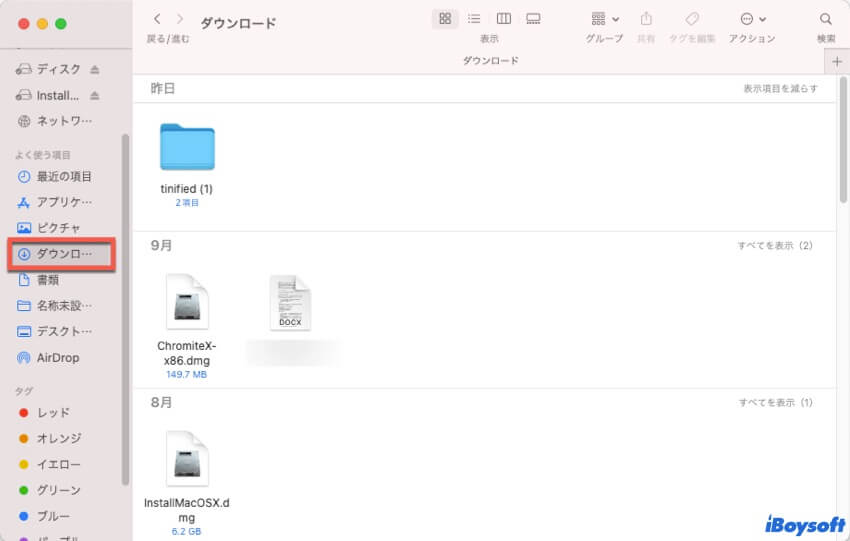Viewport: 850px width, 541px height.
Task: Select the DOCX document thumbnail
Action: pyautogui.click(x=290, y=302)
